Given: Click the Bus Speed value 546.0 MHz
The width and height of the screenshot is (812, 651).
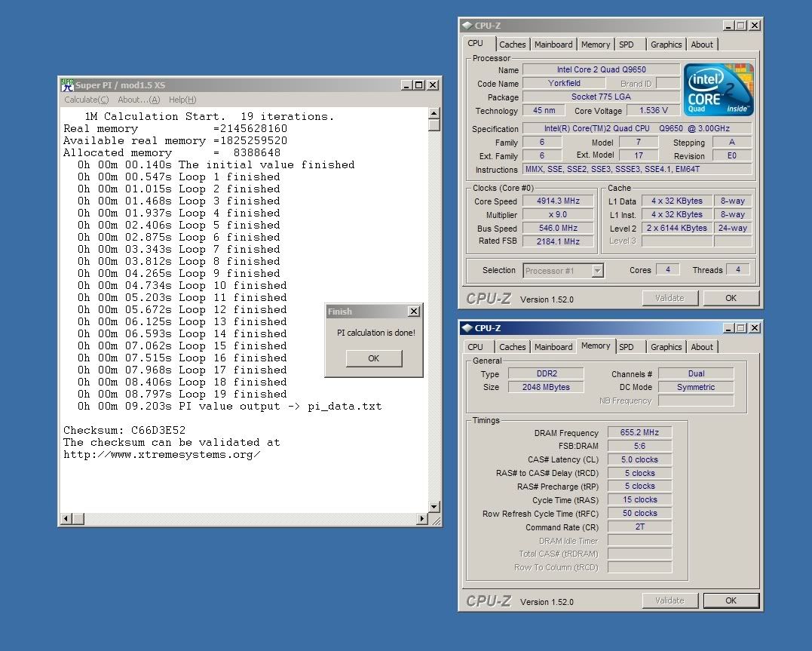Looking at the screenshot, I should 558,228.
